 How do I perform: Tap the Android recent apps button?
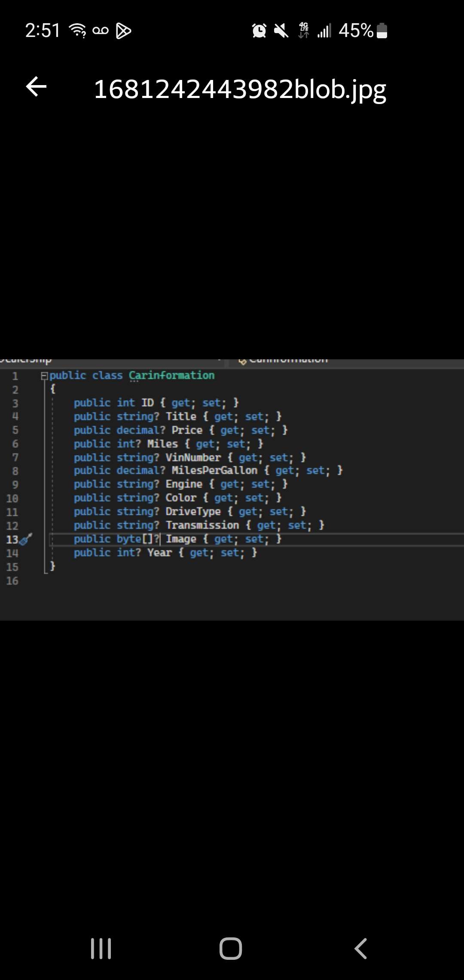(x=101, y=948)
